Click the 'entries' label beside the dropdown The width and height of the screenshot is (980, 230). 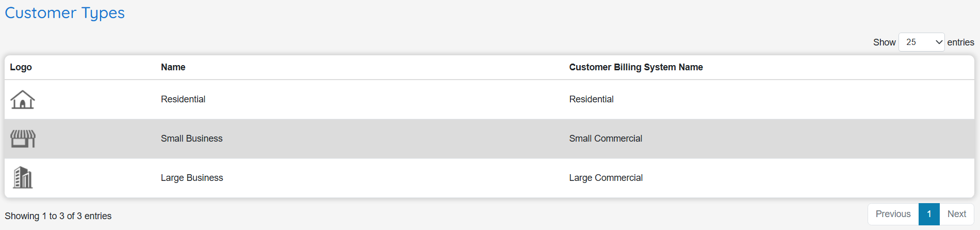tap(960, 42)
